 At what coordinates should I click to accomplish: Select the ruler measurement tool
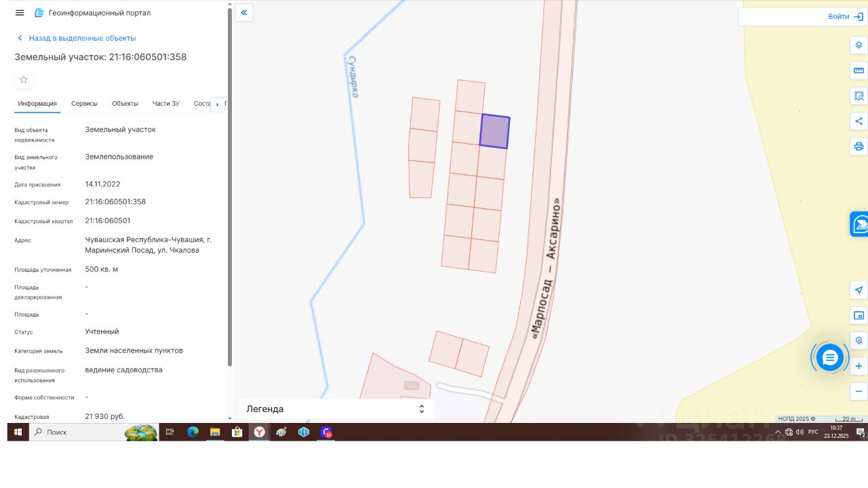pyautogui.click(x=859, y=70)
